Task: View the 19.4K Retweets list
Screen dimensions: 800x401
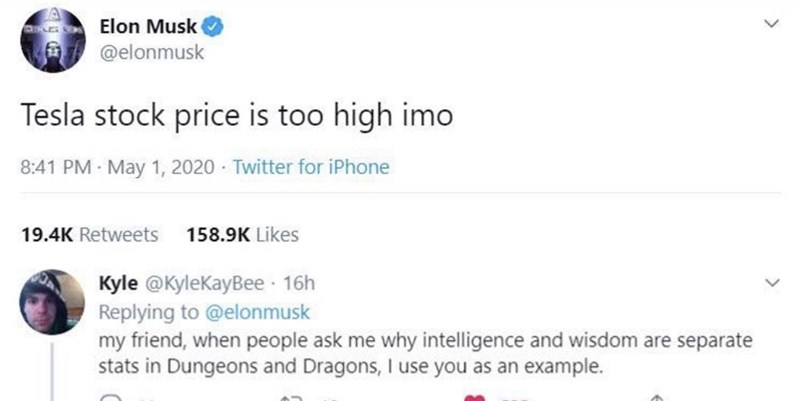Action: tap(88, 235)
